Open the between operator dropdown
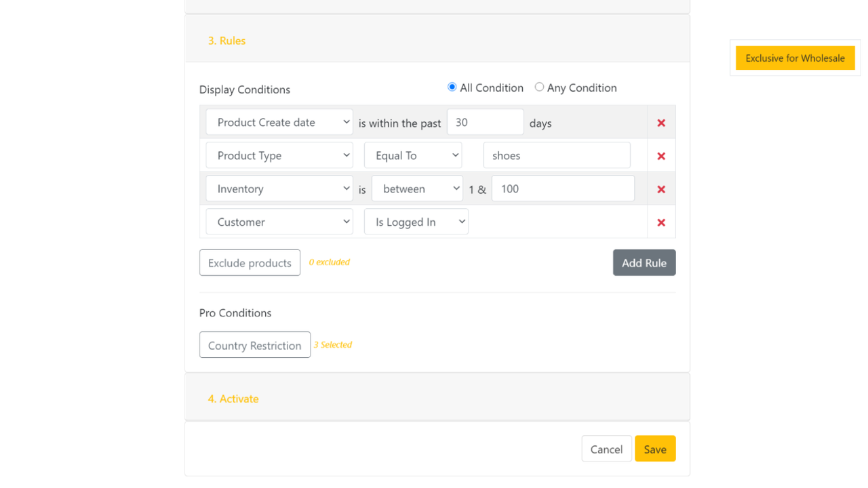This screenshot has width=868, height=488. 417,188
